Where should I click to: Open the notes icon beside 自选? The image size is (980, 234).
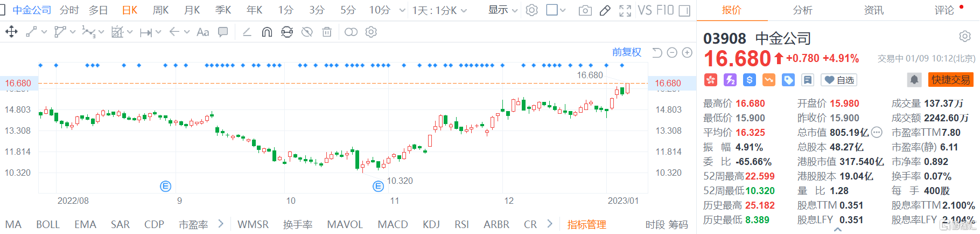tap(808, 80)
